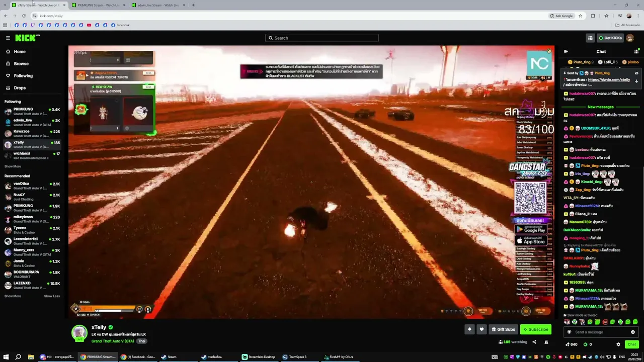Reload the current page

(24, 16)
